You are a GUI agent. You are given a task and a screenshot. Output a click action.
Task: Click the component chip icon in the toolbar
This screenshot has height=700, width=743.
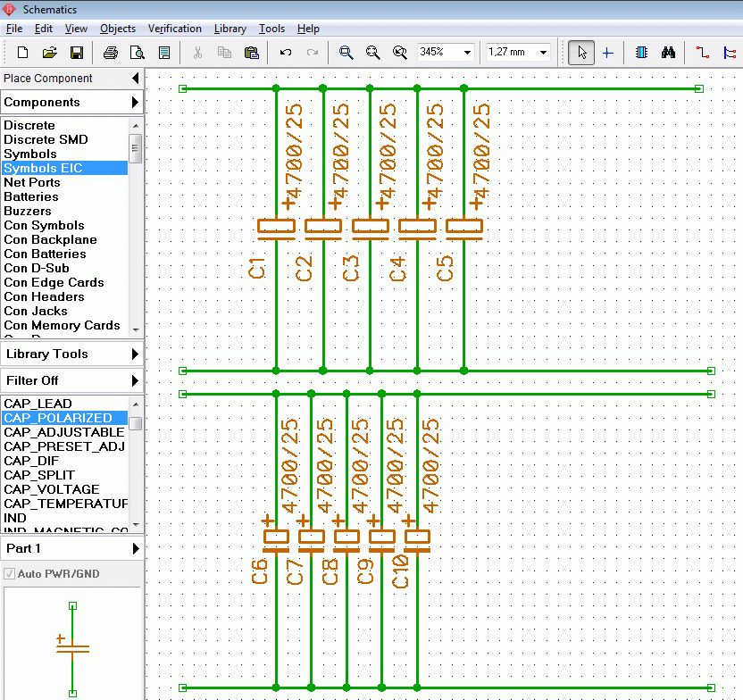640,53
